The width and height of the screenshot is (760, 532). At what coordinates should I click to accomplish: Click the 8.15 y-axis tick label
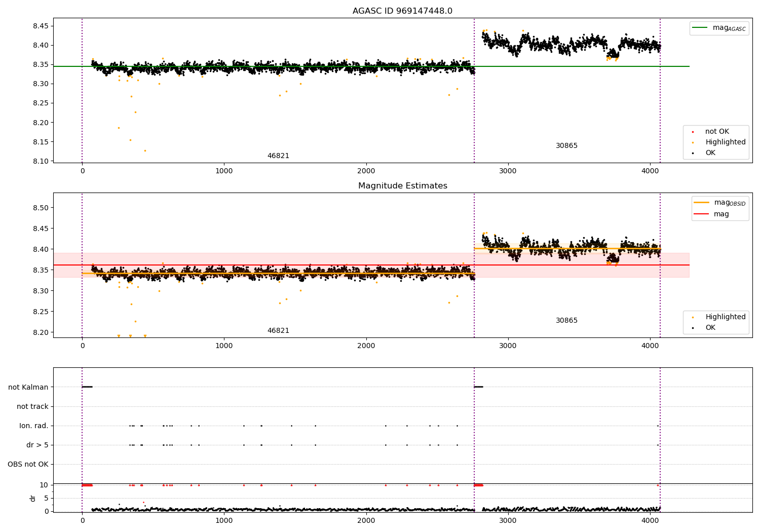[x=41, y=142]
